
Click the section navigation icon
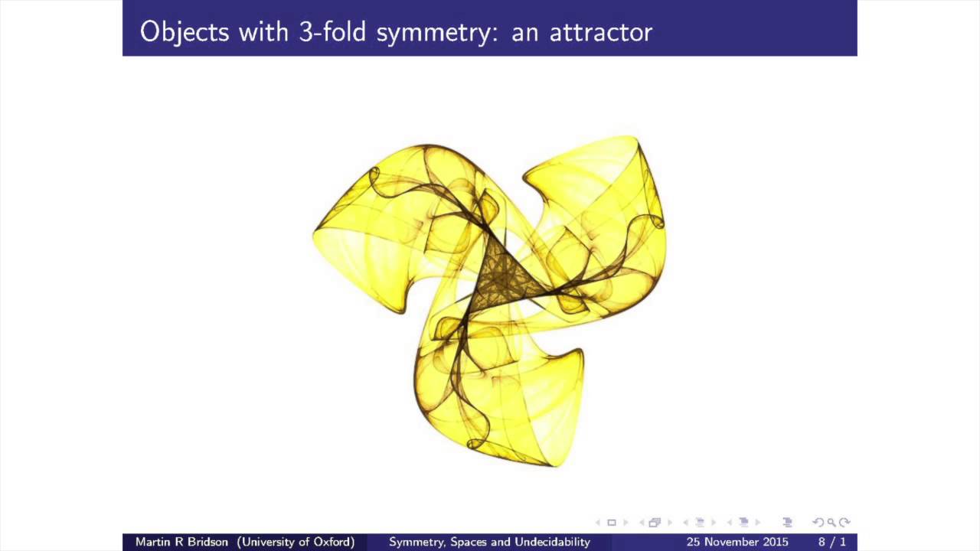[743, 523]
